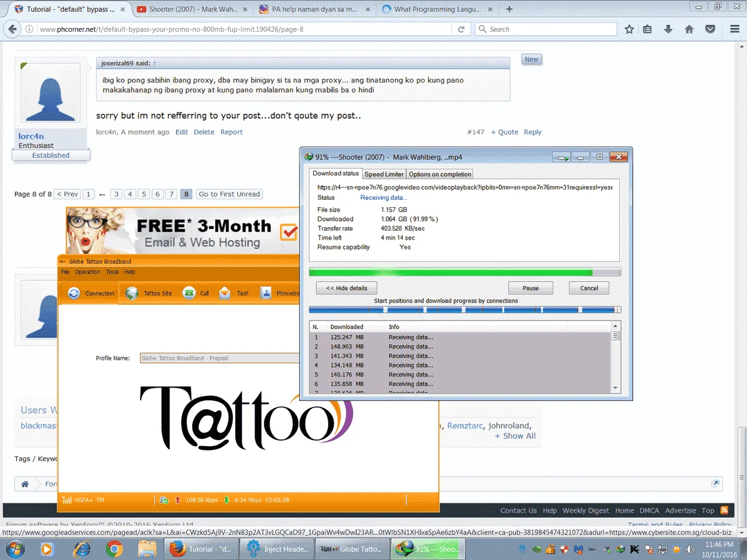Click the IDM download dialog title icon
Viewport: 747px width, 560px height.
tap(308, 157)
